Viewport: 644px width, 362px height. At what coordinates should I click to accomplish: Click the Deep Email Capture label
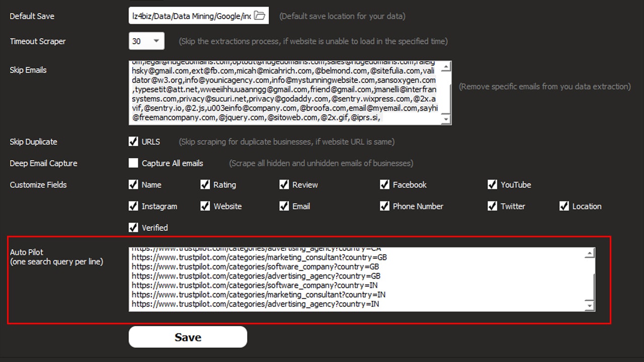43,163
